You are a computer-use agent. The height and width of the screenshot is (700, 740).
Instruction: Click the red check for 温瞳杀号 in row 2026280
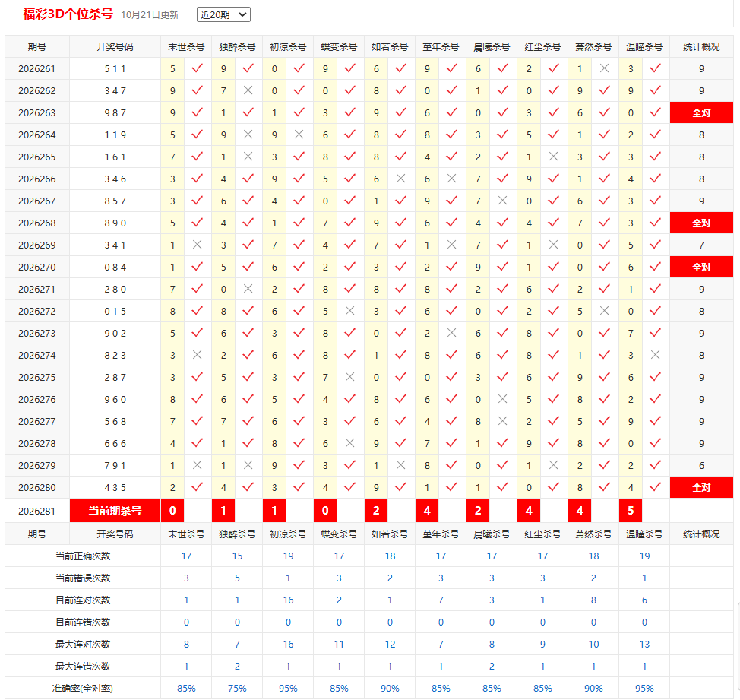click(x=655, y=487)
